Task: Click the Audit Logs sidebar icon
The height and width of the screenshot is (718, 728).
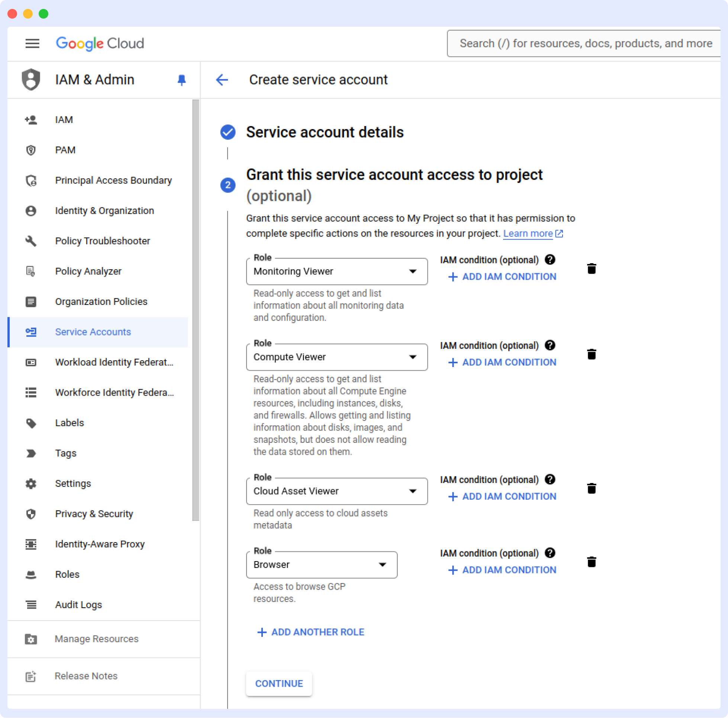Action: tap(31, 605)
